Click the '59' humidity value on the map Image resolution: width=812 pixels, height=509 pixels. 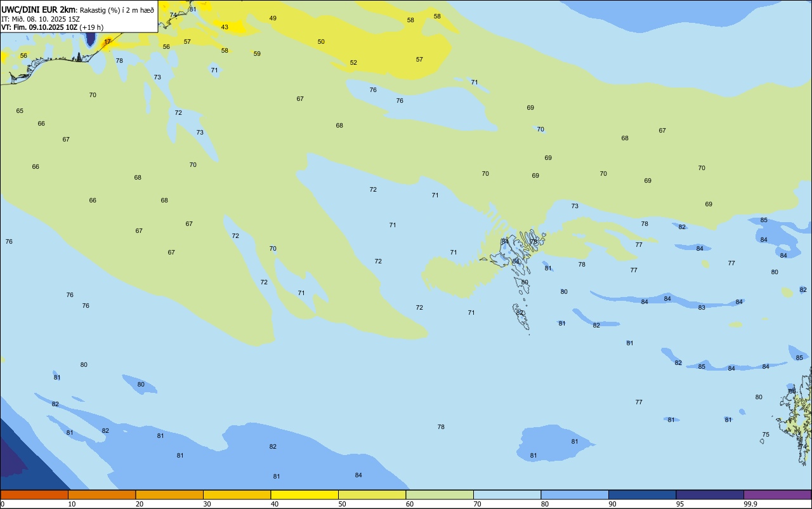click(x=257, y=54)
